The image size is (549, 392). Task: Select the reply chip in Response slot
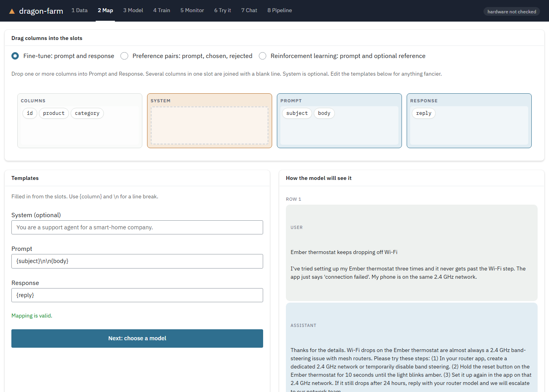point(424,113)
